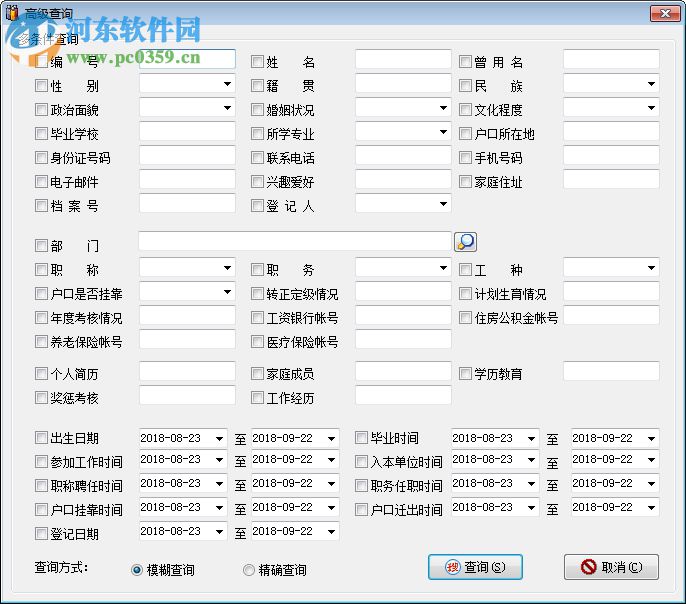Enable the 部门 checkbox
The image size is (686, 604).
tap(41, 245)
